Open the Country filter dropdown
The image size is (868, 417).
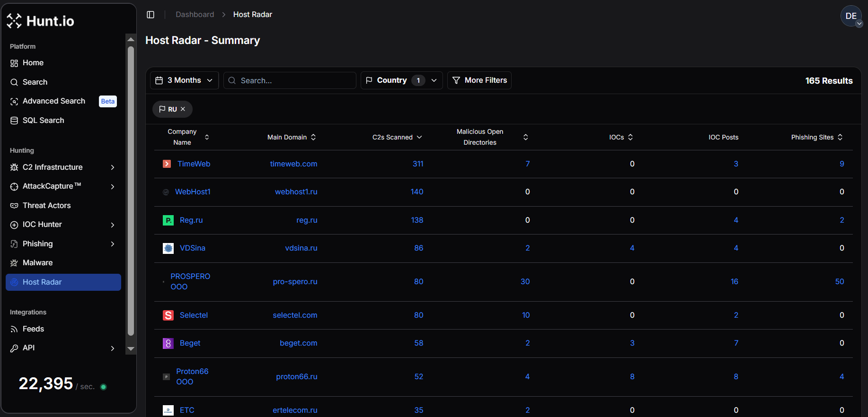click(x=401, y=80)
